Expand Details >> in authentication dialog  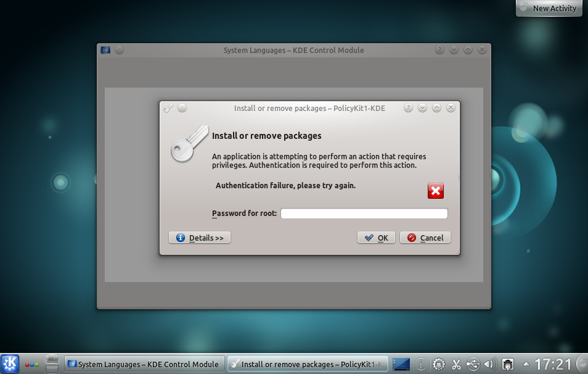coord(200,238)
